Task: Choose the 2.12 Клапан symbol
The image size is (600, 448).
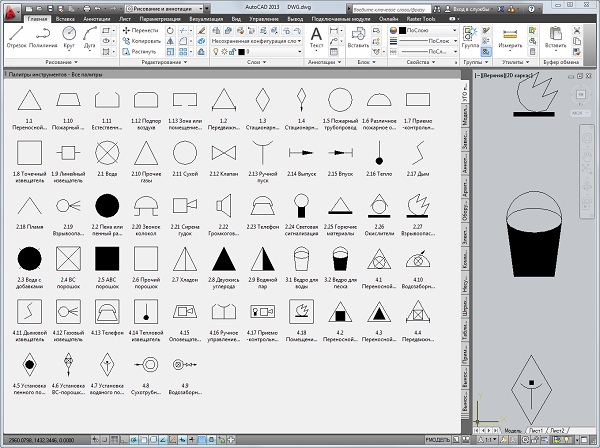Action: 222,154
